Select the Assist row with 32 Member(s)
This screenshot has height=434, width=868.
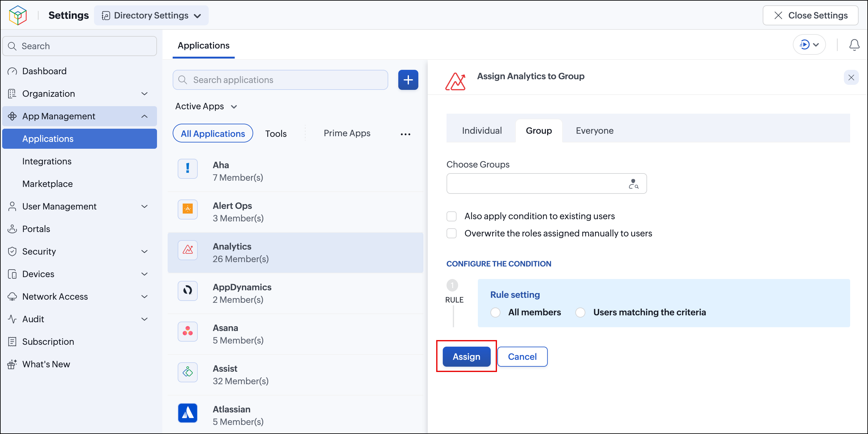[295, 375]
